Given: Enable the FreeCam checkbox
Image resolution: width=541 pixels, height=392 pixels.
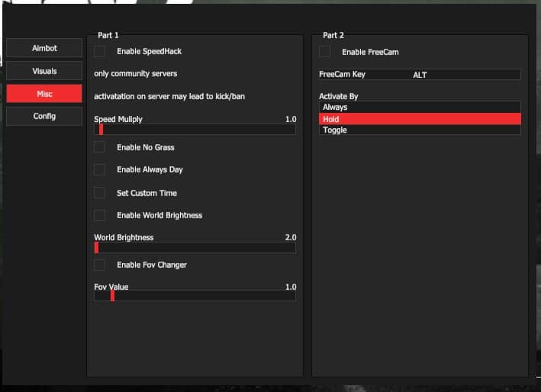Looking at the screenshot, I should [325, 52].
